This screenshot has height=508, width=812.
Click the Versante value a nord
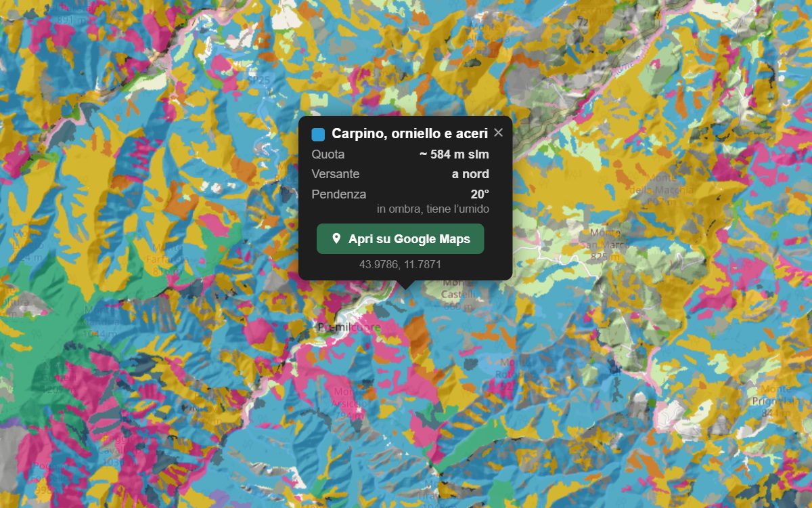(470, 174)
